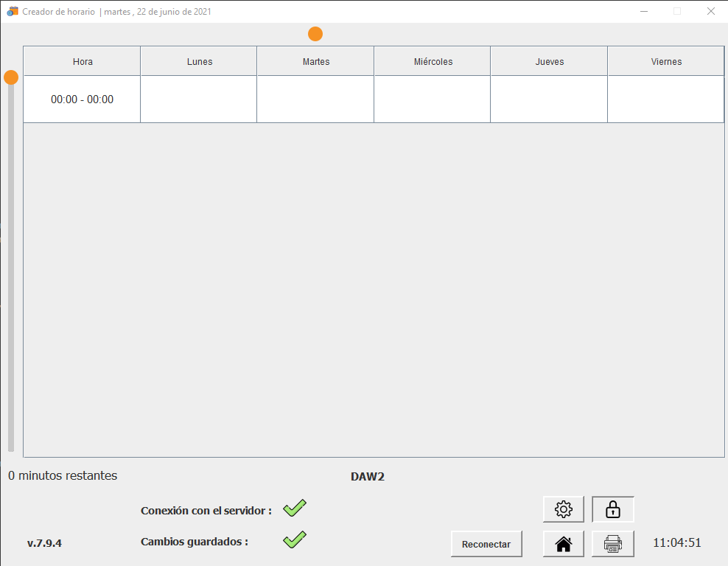This screenshot has height=566, width=728.
Task: Select the empty Martes schedule cell
Action: point(315,99)
